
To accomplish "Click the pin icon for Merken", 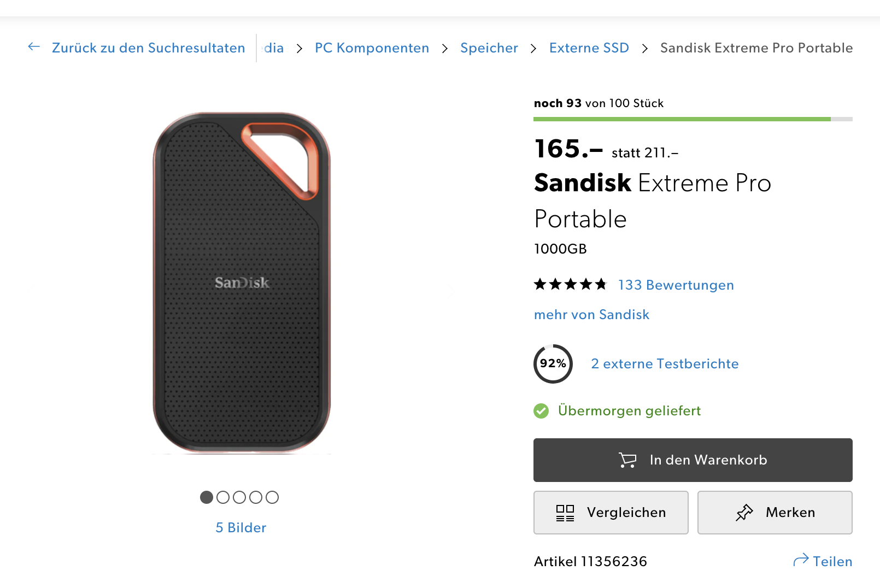I will pyautogui.click(x=744, y=513).
